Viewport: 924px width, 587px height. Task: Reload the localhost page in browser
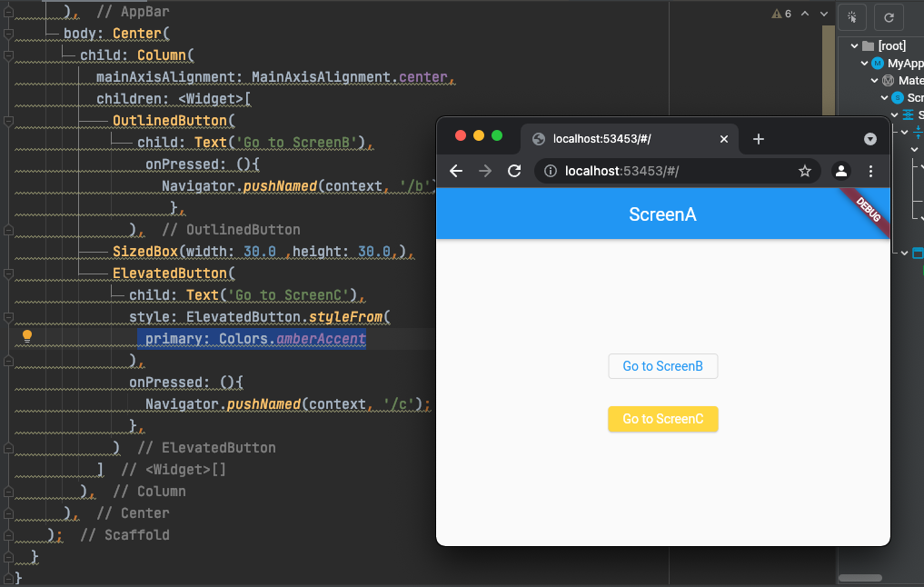pyautogui.click(x=514, y=171)
